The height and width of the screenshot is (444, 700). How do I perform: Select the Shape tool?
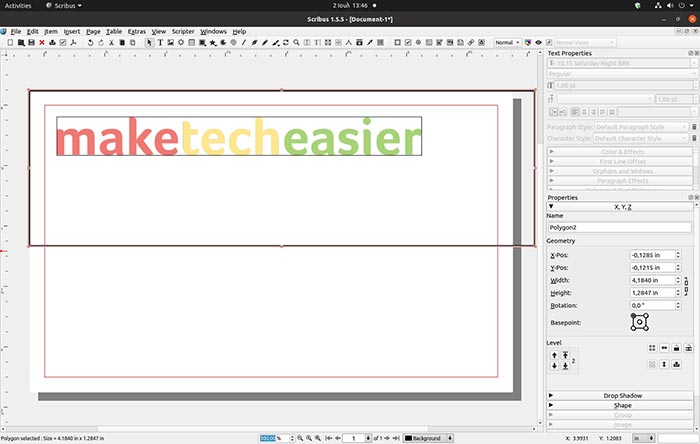pos(202,42)
